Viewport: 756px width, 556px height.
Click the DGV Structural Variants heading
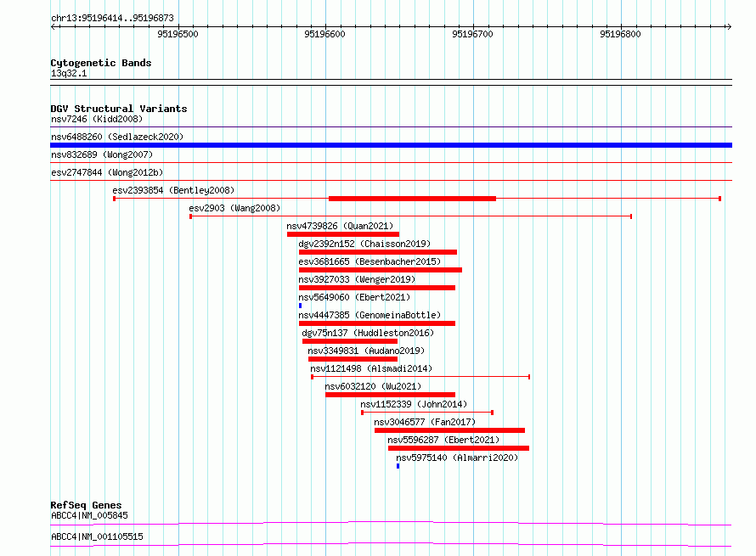119,109
